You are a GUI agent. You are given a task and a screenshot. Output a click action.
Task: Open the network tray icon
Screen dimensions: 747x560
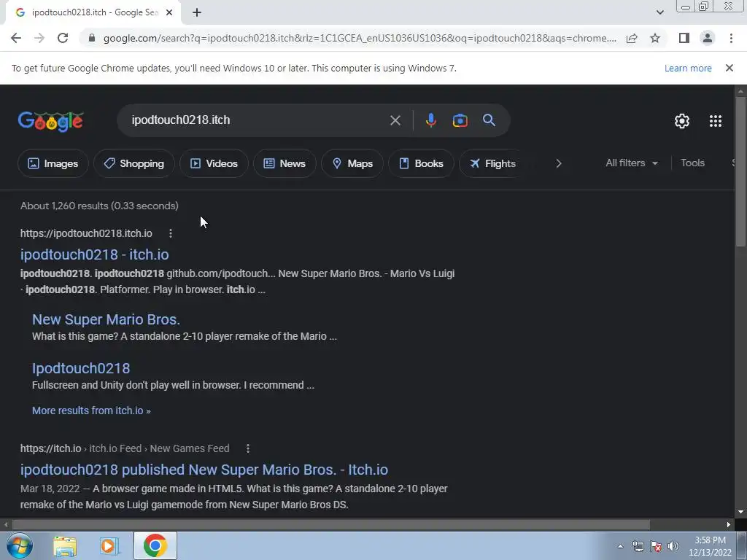(x=638, y=546)
